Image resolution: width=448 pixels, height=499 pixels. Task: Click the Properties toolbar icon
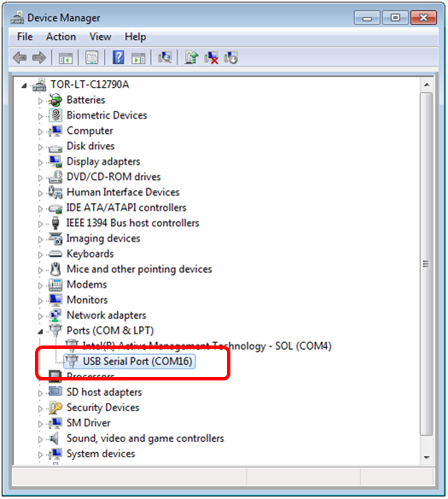[x=91, y=58]
